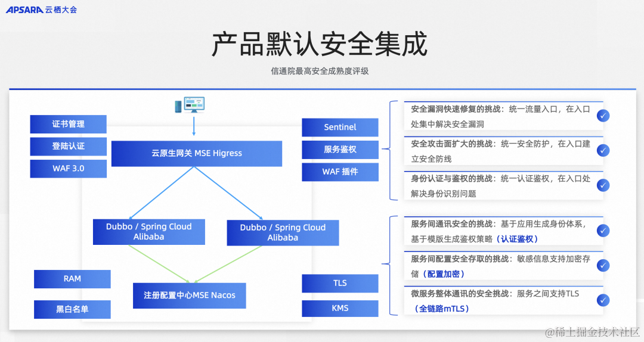Click the TLS box
This screenshot has height=342, width=644.
pyautogui.click(x=340, y=283)
